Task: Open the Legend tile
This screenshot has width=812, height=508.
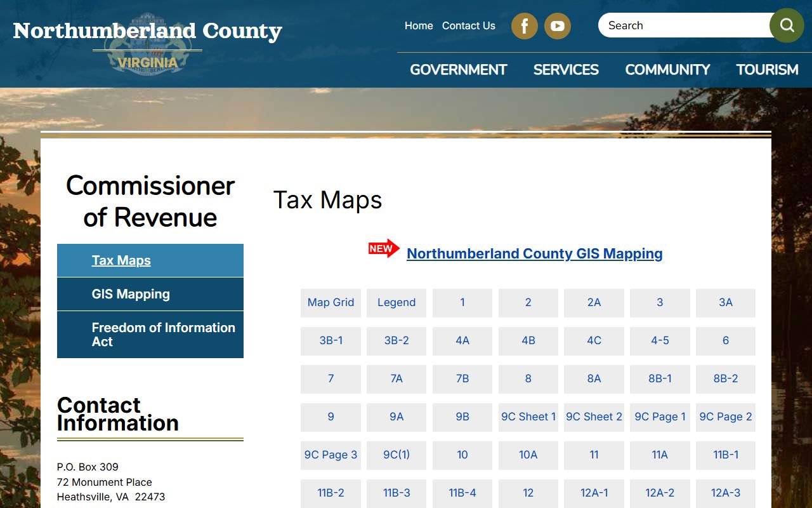Action: [396, 303]
